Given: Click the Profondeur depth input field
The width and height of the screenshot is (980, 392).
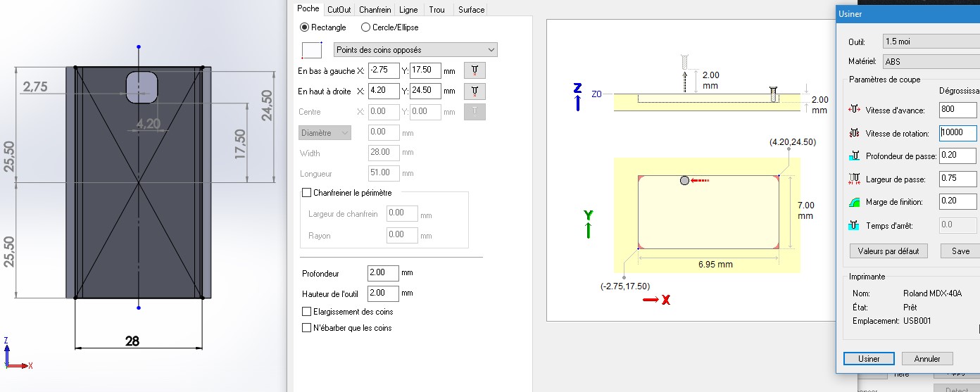Looking at the screenshot, I should click(382, 273).
